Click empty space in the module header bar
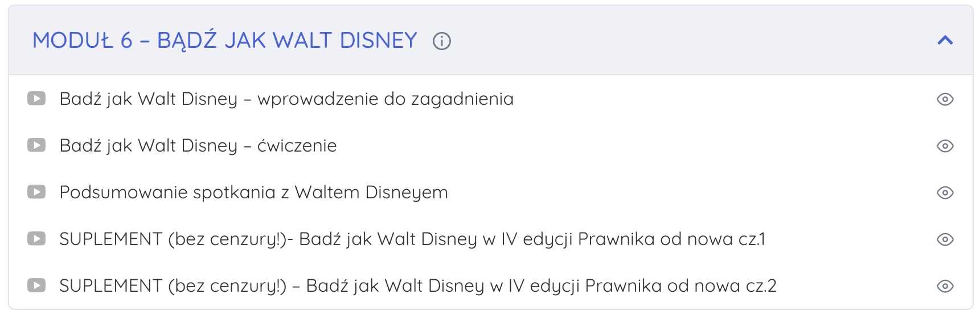980x314 pixels. click(683, 40)
